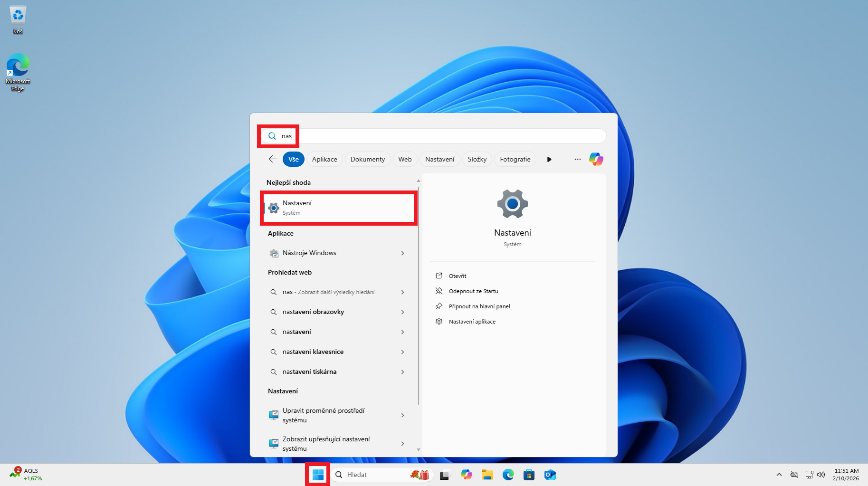Open the Start menu button
The width and height of the screenshot is (868, 486).
point(317,474)
